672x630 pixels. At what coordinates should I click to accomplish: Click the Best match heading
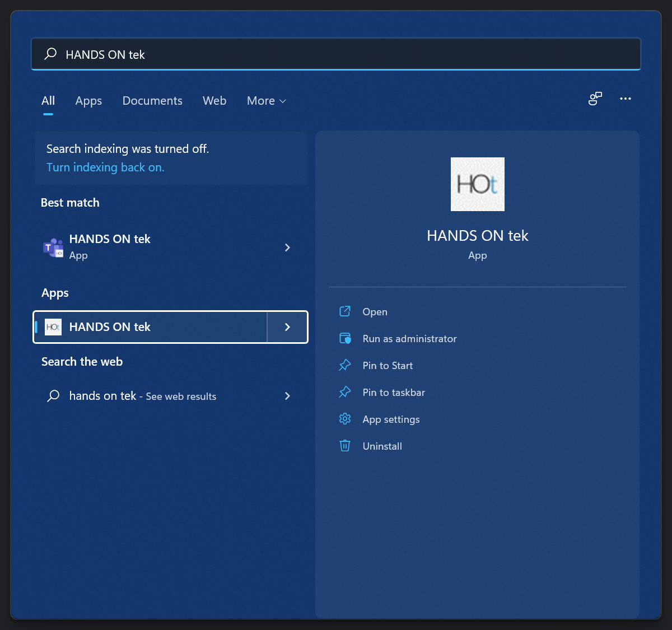click(x=70, y=203)
